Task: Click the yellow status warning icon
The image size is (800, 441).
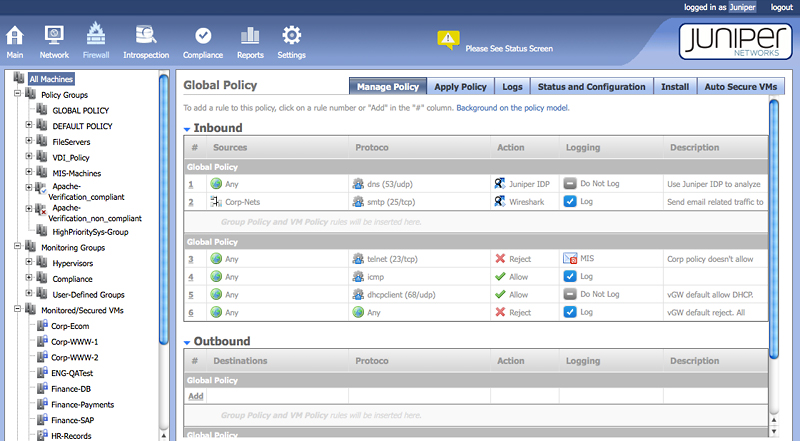Action: pyautogui.click(x=448, y=40)
